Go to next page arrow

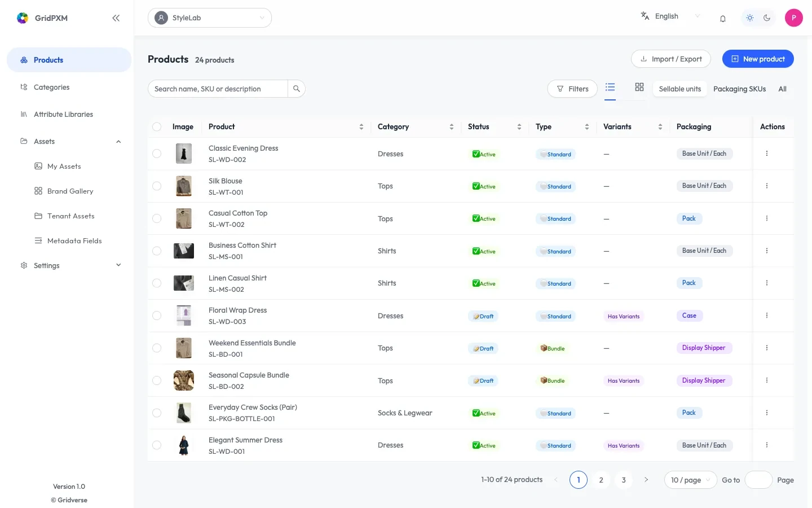click(646, 480)
